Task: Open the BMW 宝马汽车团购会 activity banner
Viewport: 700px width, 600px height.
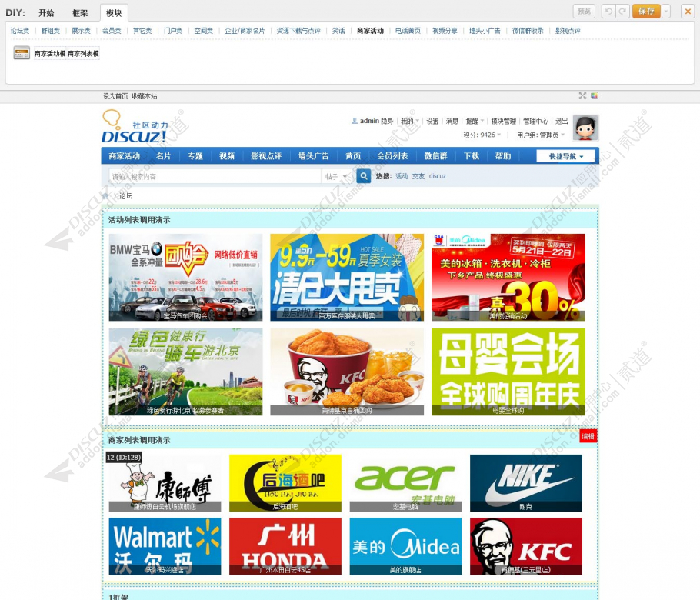Action: pos(185,277)
